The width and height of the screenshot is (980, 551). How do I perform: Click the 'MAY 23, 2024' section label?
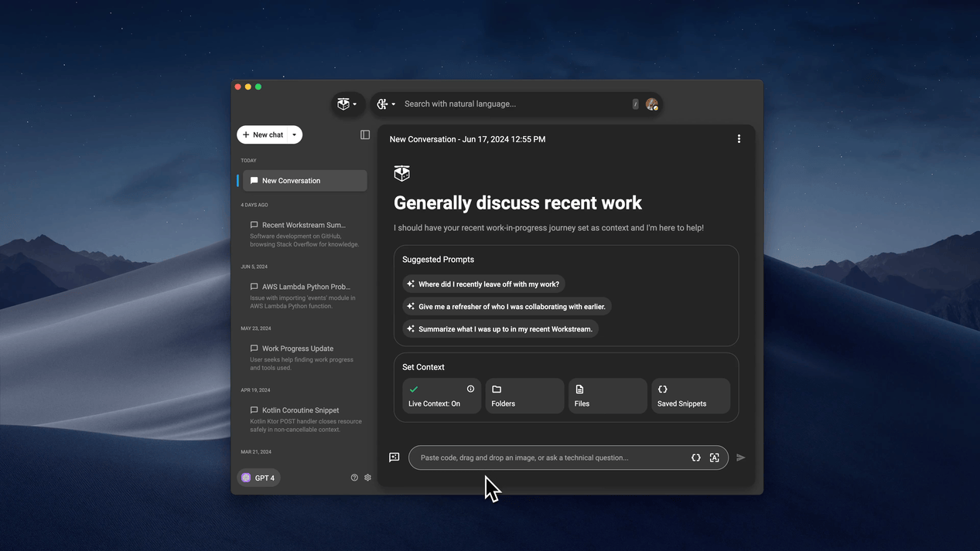[255, 328]
